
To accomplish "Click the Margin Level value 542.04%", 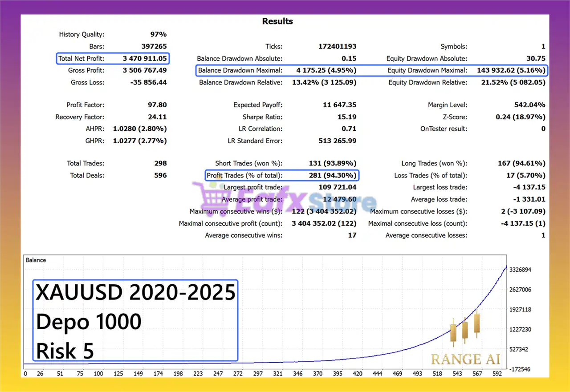I will tap(530, 105).
